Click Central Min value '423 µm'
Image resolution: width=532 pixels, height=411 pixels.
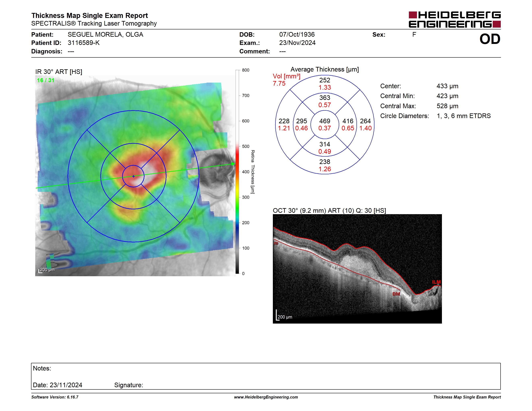click(448, 96)
